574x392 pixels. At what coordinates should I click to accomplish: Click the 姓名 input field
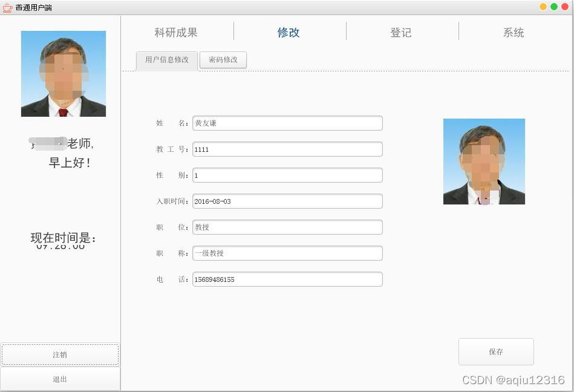pyautogui.click(x=287, y=123)
